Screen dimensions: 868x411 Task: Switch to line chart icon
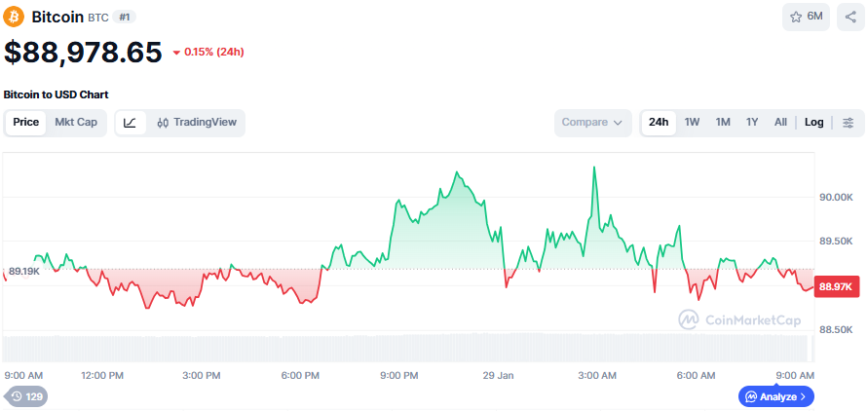[x=131, y=123]
